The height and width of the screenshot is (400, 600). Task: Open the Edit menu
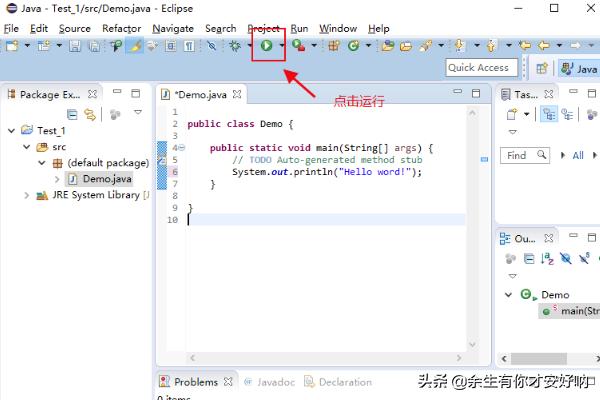39,29
